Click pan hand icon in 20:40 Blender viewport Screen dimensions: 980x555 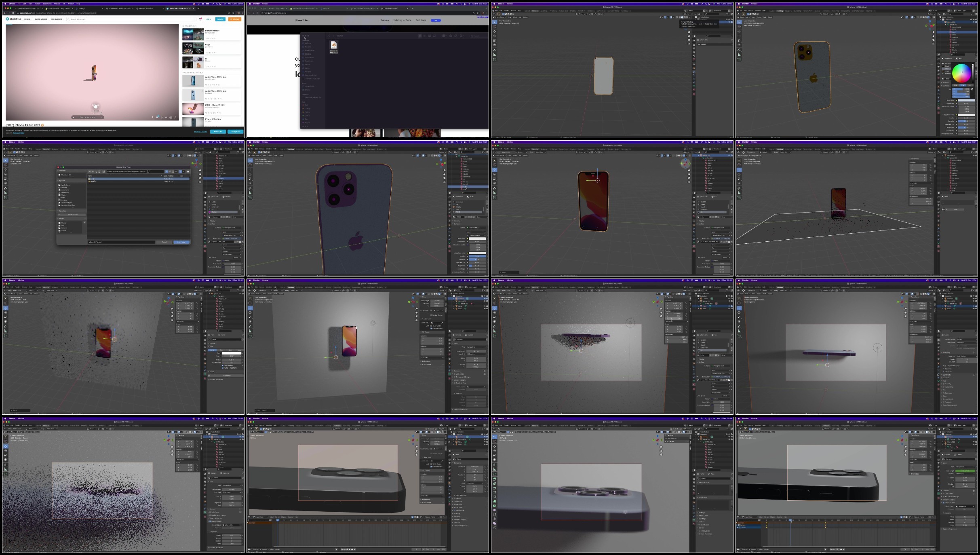click(906, 451)
